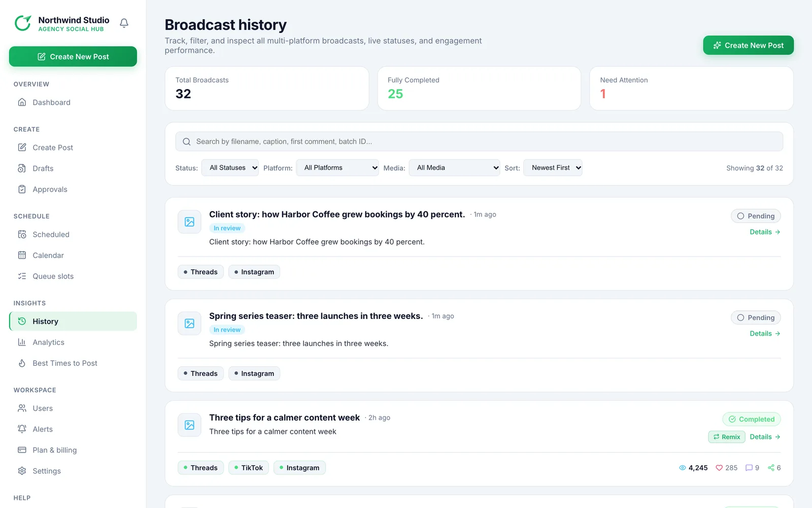This screenshot has width=812, height=508.
Task: Click the top-right Create New Post button
Action: (748, 45)
